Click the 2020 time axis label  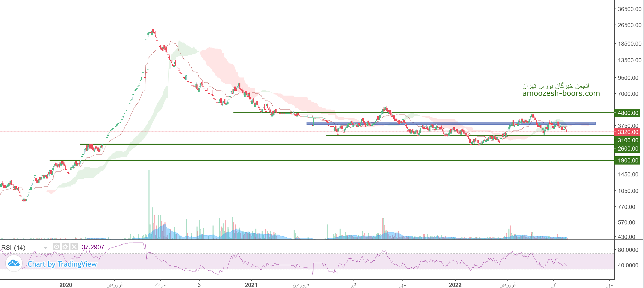(x=66, y=285)
